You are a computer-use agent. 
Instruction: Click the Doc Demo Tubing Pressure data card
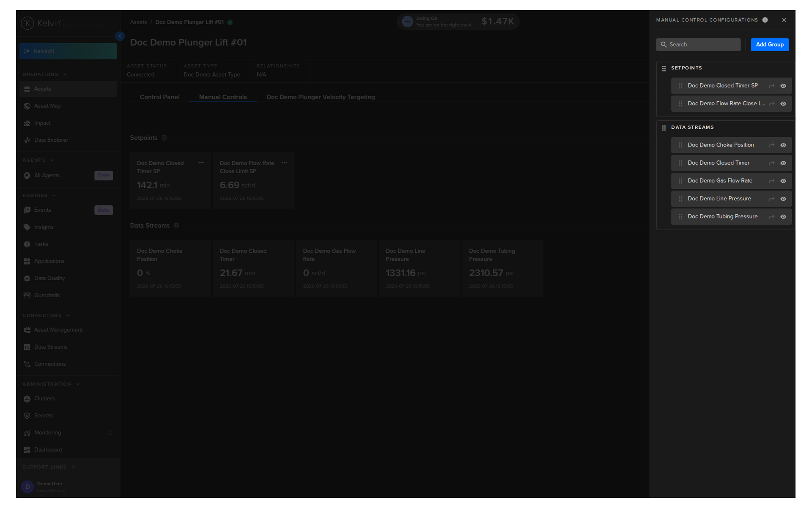coord(503,269)
